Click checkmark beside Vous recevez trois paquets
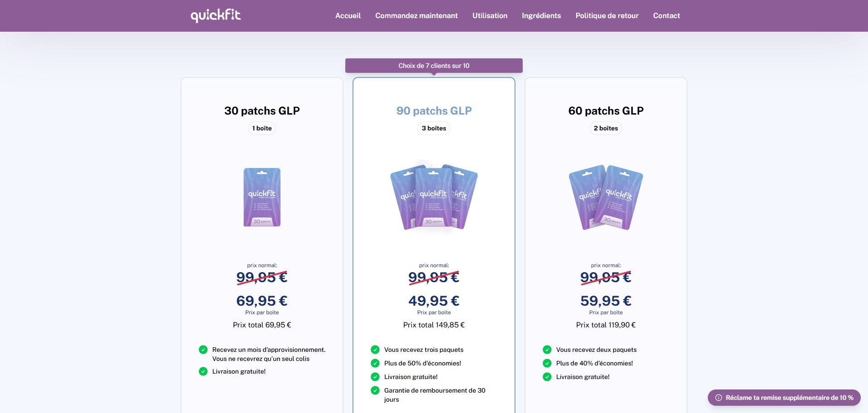868x413 pixels. pos(375,350)
